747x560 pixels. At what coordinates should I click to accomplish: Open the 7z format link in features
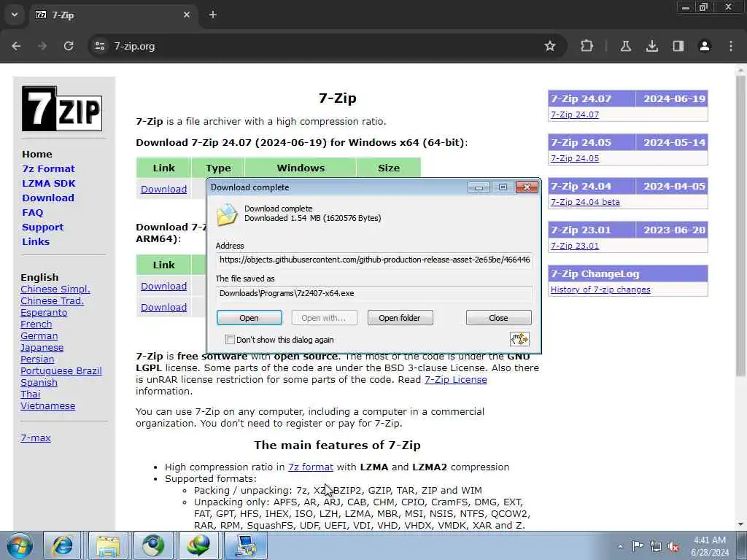311,467
